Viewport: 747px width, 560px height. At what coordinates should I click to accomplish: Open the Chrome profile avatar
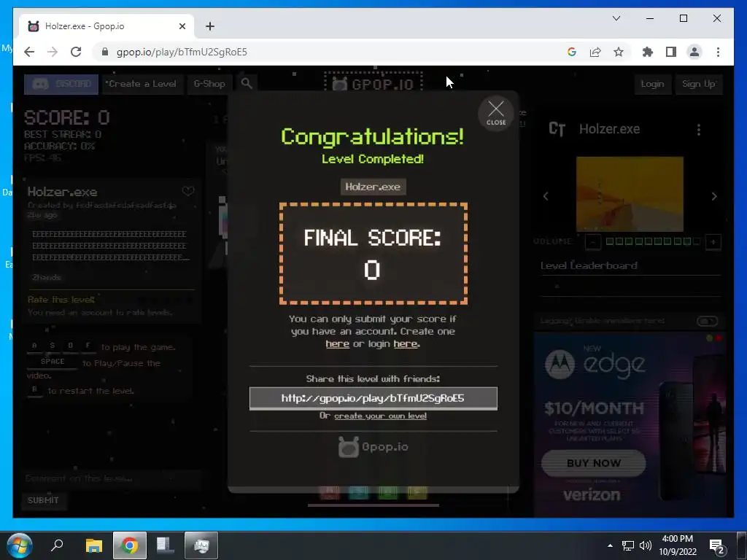click(694, 52)
